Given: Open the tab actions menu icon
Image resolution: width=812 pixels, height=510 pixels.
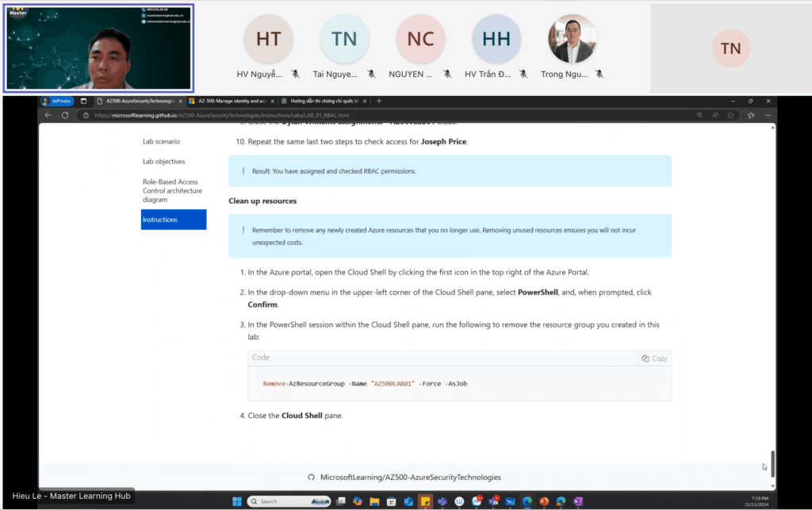Looking at the screenshot, I should point(83,101).
